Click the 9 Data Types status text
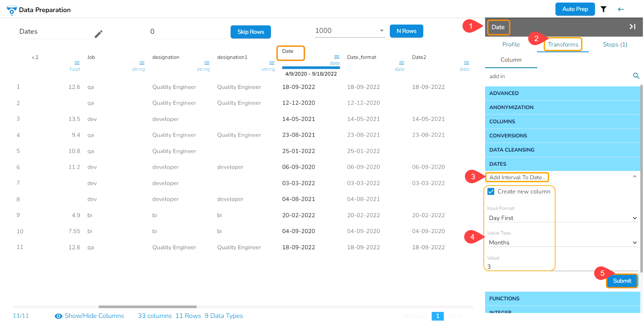The width and height of the screenshot is (644, 321). (x=224, y=316)
